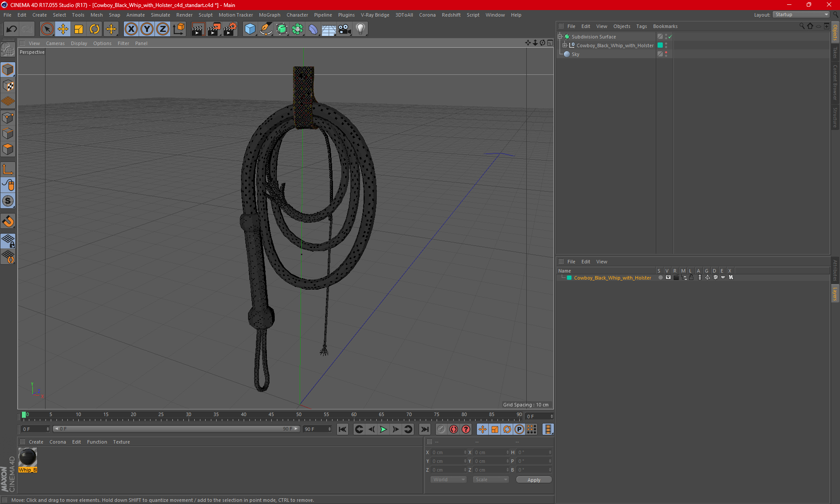Toggle Z axis lock
This screenshot has width=840, height=504.
(x=163, y=29)
